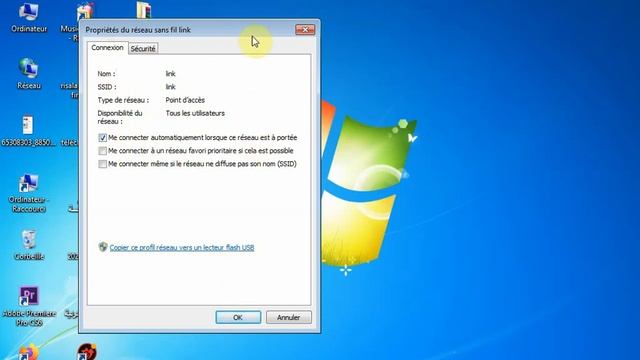640x360 pixels.
Task: Click the Point d'accès network type value
Action: [185, 100]
